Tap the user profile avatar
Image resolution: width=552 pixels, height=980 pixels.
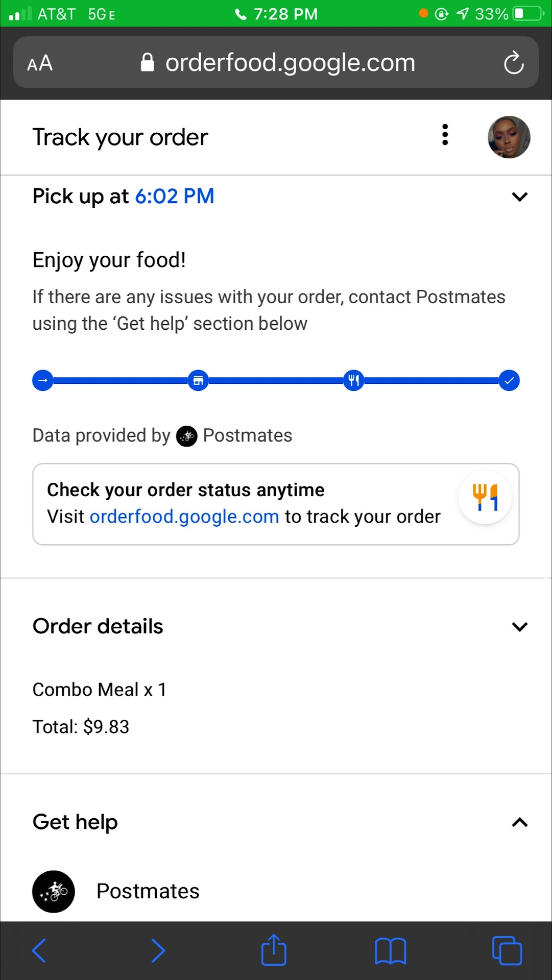tap(509, 137)
